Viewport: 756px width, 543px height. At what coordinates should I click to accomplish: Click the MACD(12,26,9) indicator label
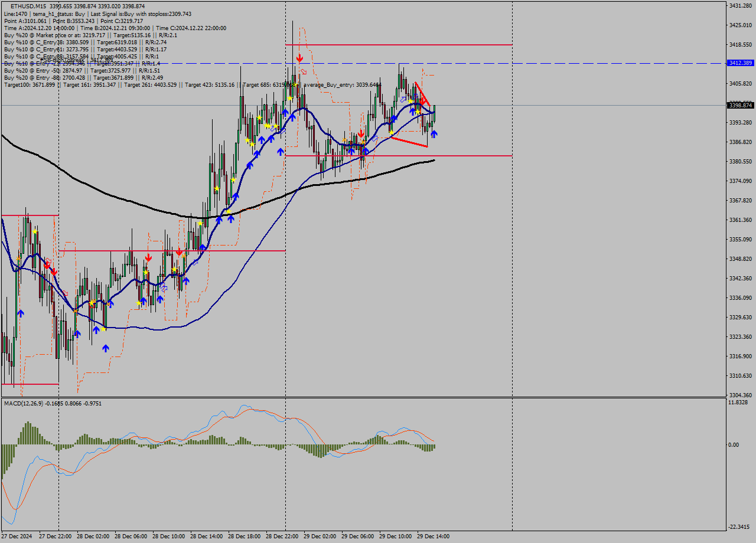coord(53,403)
